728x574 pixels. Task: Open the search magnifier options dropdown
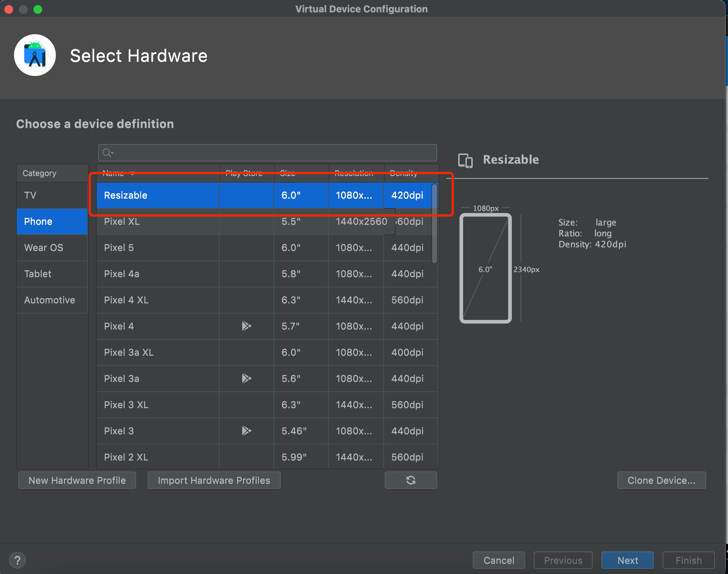click(x=108, y=153)
